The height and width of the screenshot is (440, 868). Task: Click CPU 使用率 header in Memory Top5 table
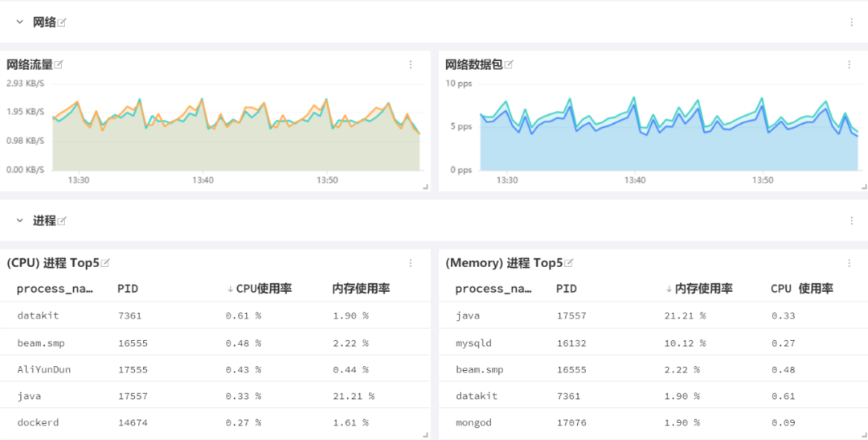coord(802,289)
